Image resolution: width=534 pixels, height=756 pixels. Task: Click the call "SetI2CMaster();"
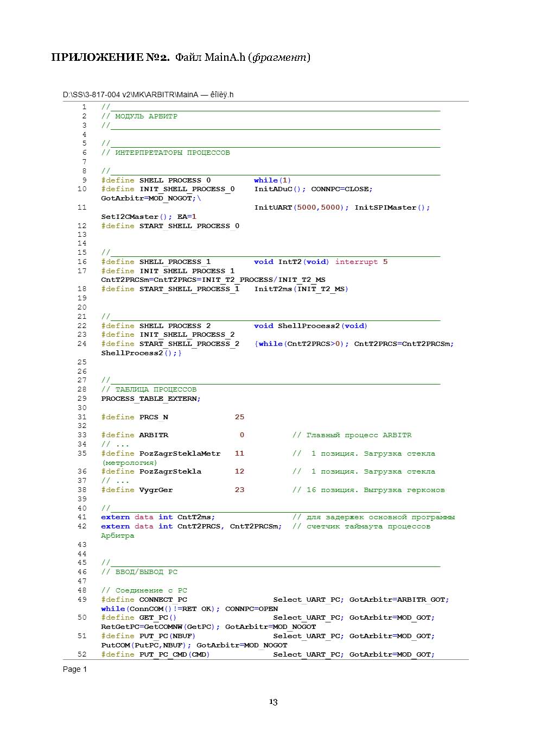(x=137, y=217)
